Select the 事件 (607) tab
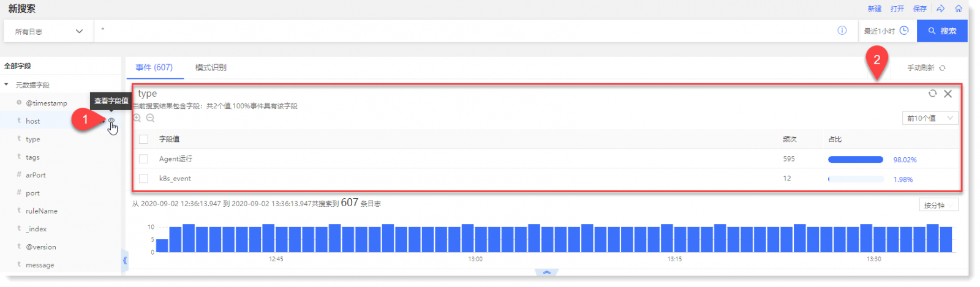 154,67
